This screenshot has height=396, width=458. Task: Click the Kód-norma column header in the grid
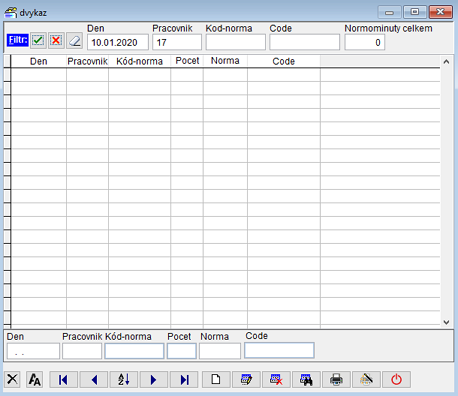pos(139,61)
